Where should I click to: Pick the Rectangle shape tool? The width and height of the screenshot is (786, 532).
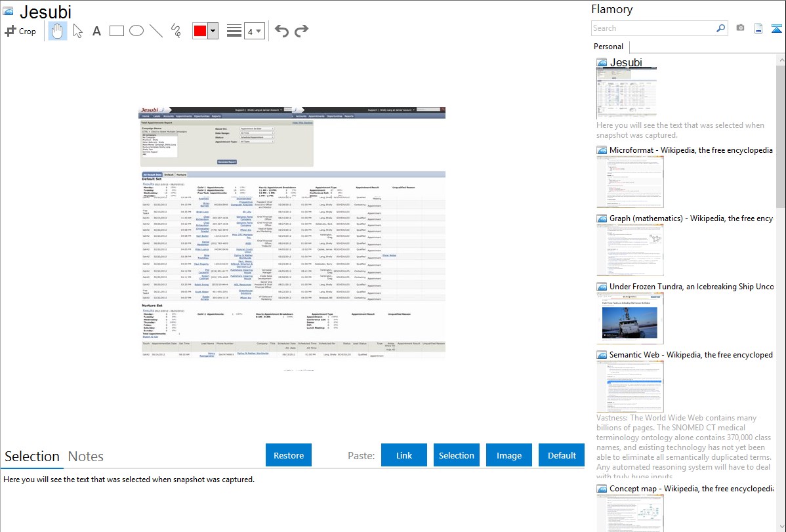[116, 31]
